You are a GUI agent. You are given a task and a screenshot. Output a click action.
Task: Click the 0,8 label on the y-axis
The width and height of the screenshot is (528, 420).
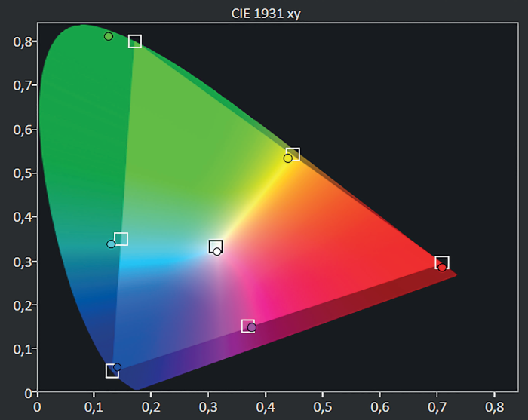pos(20,41)
